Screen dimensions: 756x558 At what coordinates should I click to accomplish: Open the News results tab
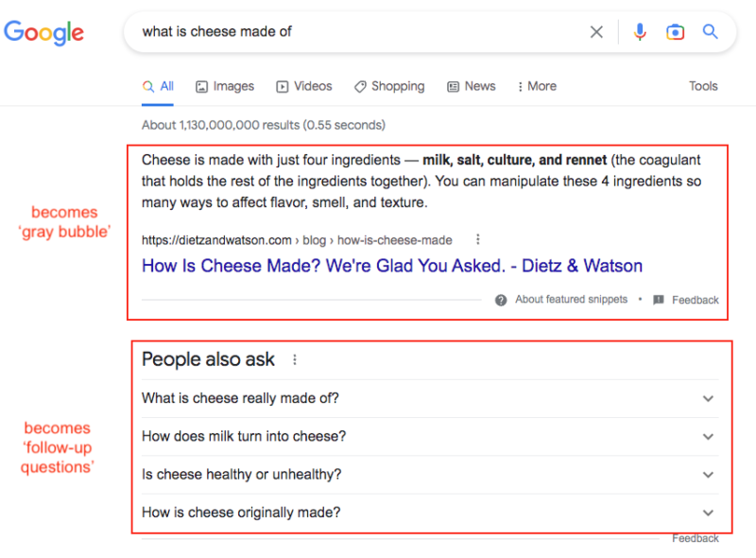[x=472, y=86]
